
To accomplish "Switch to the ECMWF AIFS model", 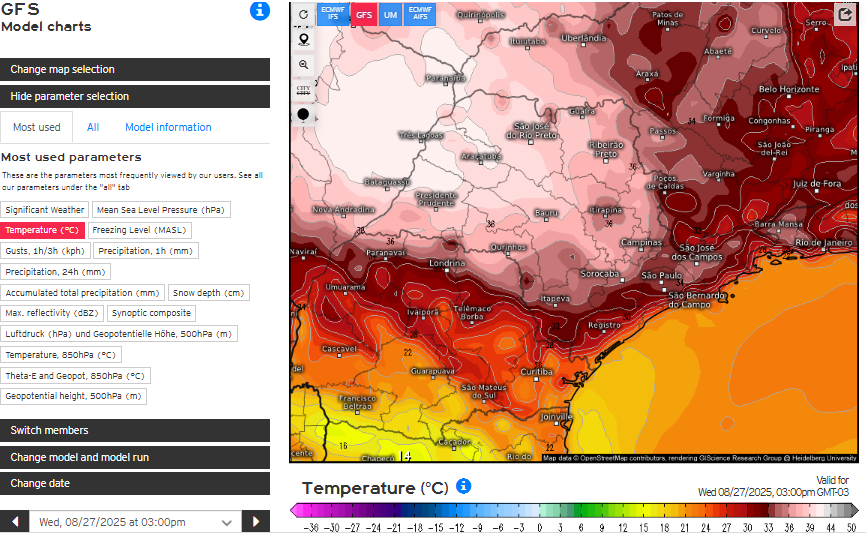I will [420, 14].
